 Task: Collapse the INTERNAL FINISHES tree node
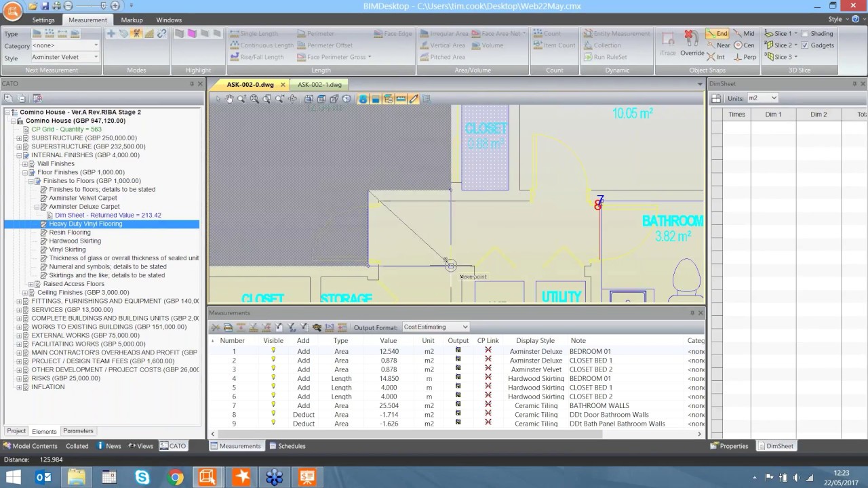[x=19, y=155]
